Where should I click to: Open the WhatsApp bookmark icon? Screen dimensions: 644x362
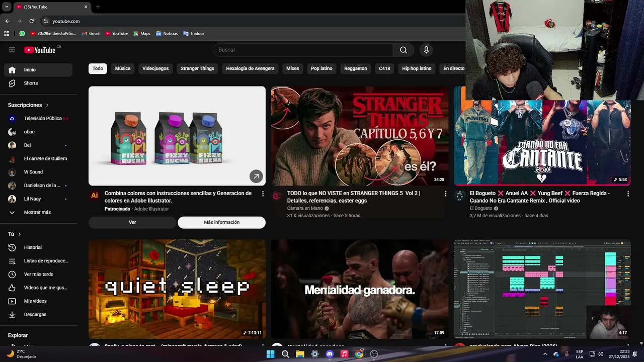[22, 34]
